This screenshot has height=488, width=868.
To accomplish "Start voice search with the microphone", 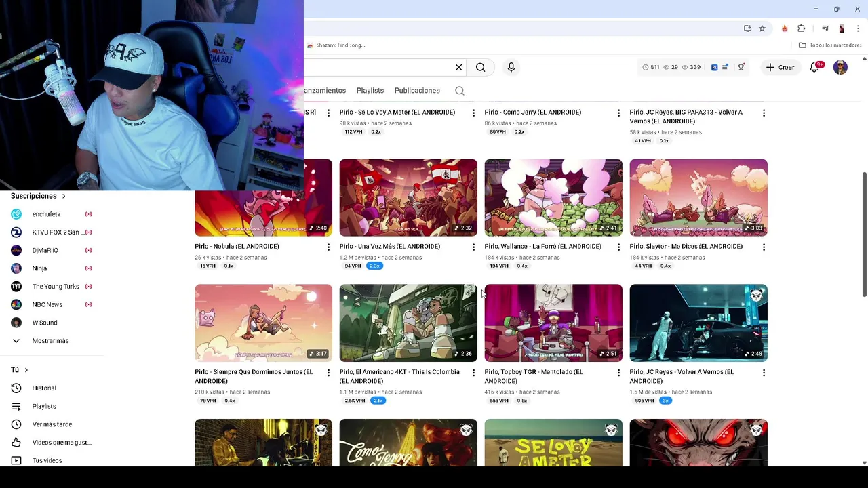I will tap(511, 67).
